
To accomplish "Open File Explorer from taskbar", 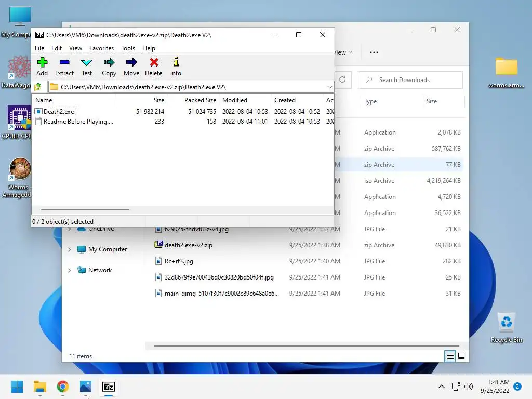I will click(39, 387).
